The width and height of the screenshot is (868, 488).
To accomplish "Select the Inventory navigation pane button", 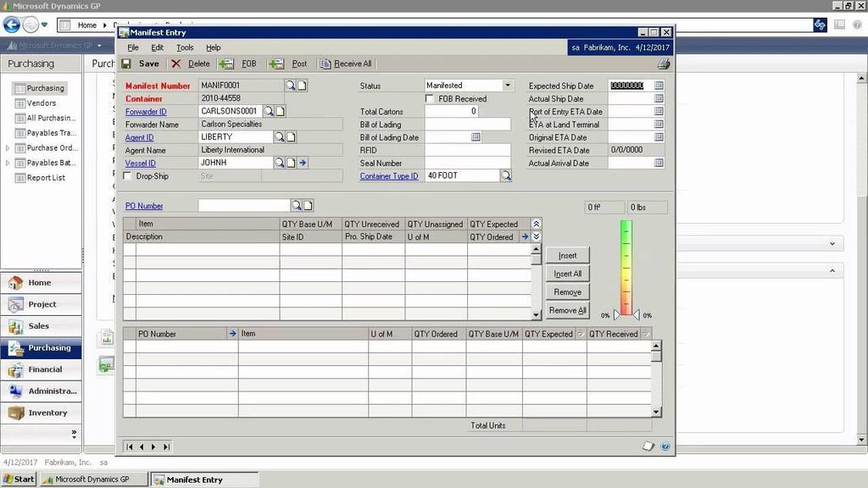I will 42,413.
